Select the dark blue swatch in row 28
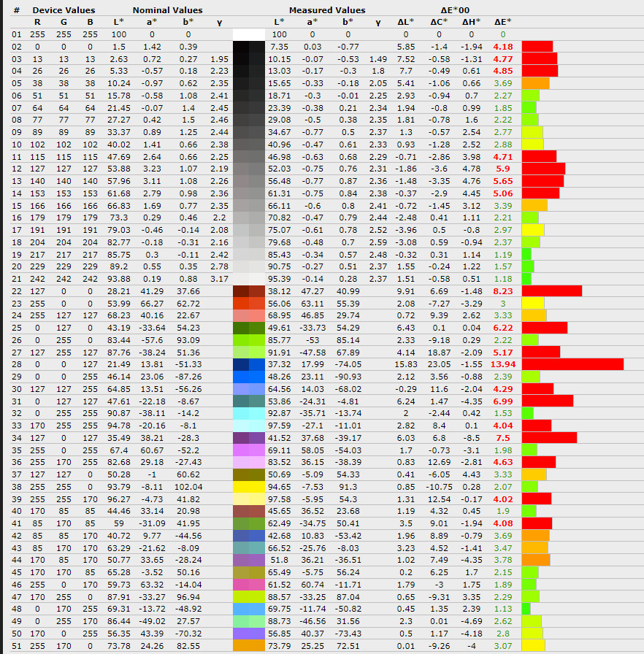Screen dimensions: 644x654 248,364
